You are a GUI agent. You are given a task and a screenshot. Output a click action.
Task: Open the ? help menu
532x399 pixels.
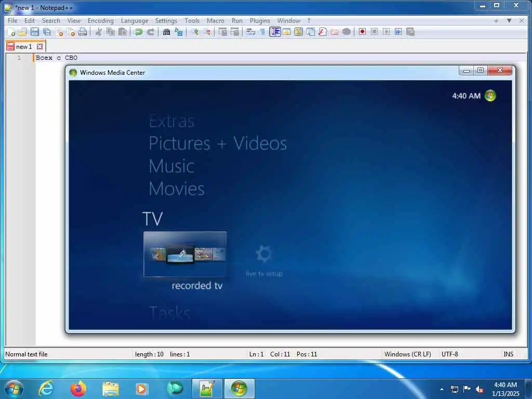(309, 21)
